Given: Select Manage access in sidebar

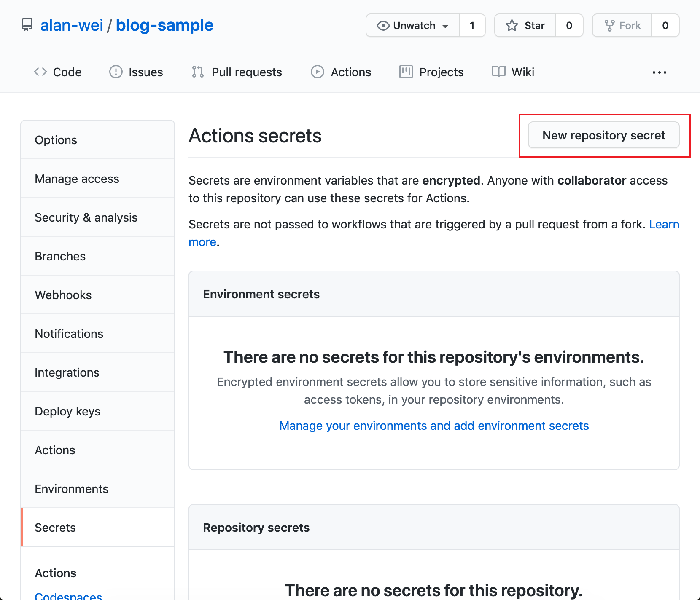Looking at the screenshot, I should (x=98, y=179).
